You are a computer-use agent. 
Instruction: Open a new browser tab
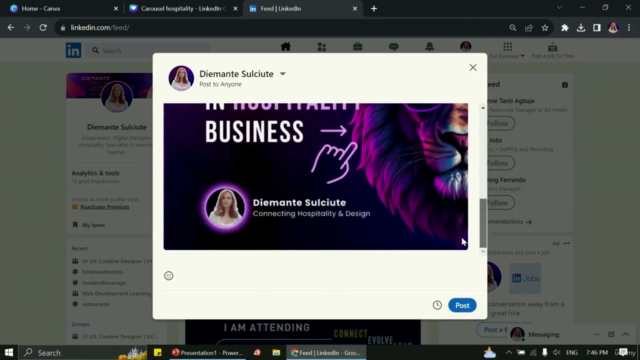pos(374,9)
